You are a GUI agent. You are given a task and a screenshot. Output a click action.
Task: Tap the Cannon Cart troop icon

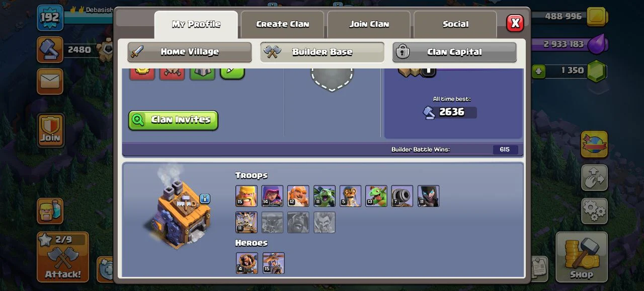point(403,196)
